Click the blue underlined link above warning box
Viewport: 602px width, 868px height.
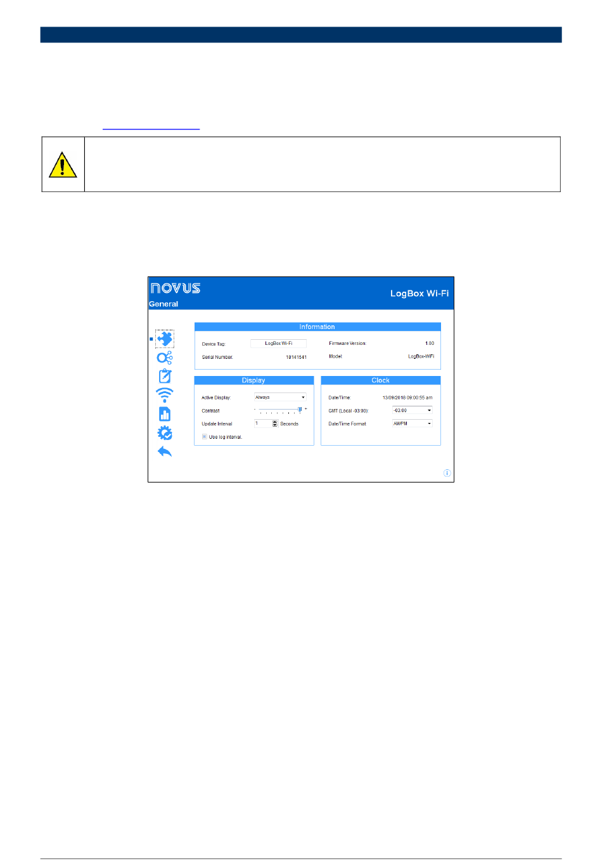[151, 129]
